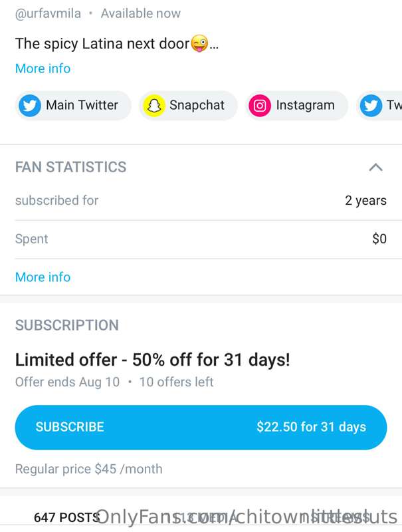Tap the @urfavmila username

point(48,13)
